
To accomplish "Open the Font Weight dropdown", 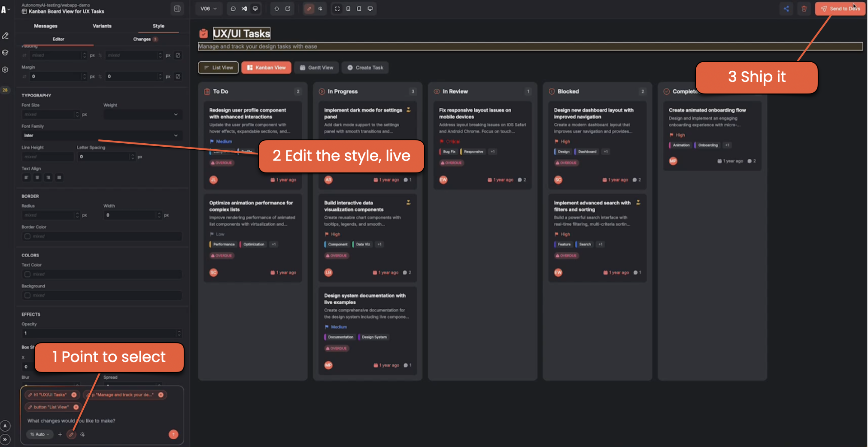I will click(143, 115).
